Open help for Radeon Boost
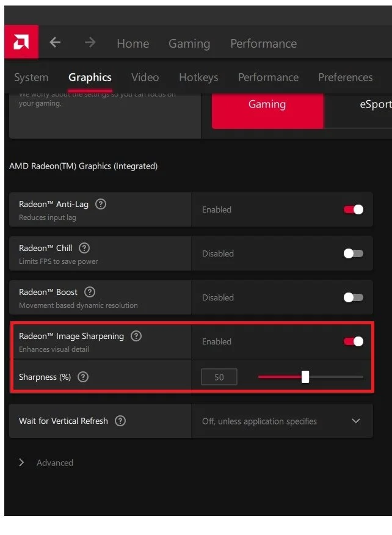The image size is (392, 535). (x=90, y=292)
